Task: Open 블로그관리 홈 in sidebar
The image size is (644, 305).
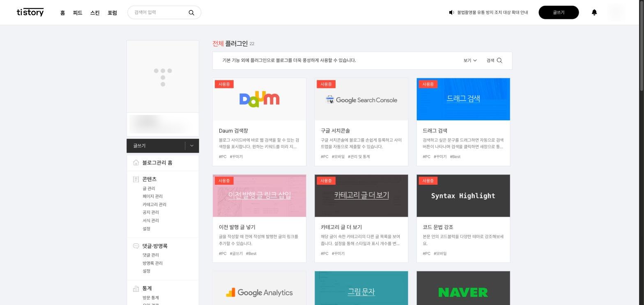Action: pos(157,163)
